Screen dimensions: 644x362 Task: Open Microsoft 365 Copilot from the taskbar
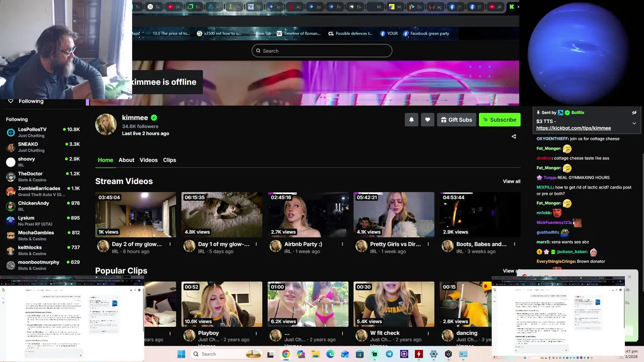click(x=301, y=354)
